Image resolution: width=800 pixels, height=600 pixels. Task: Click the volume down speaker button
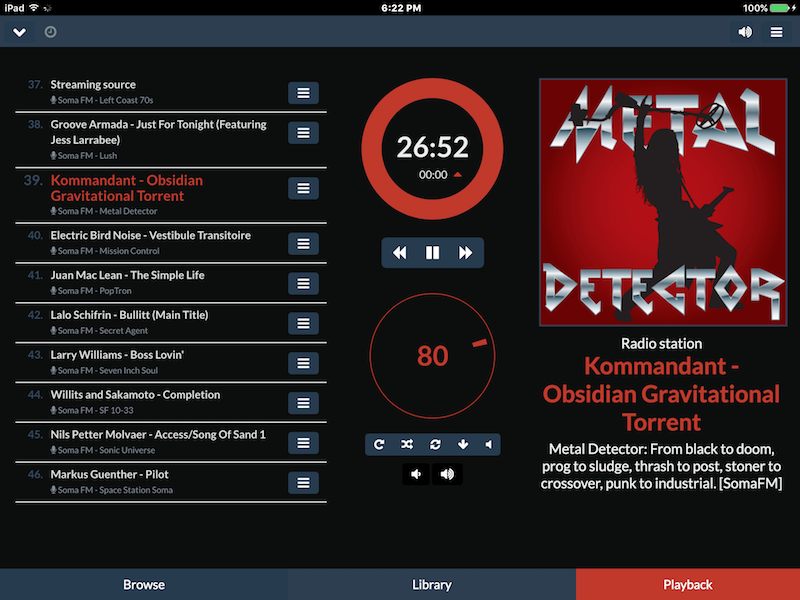tap(416, 474)
